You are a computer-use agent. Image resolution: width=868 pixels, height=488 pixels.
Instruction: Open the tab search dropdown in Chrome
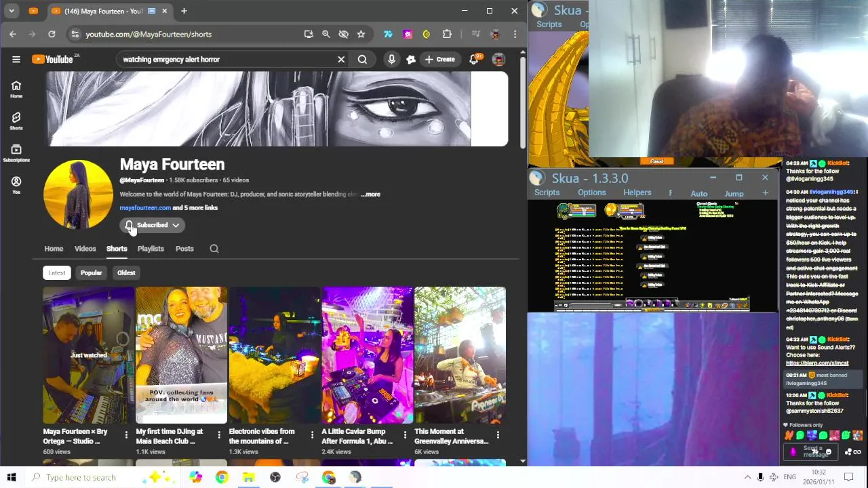12,11
